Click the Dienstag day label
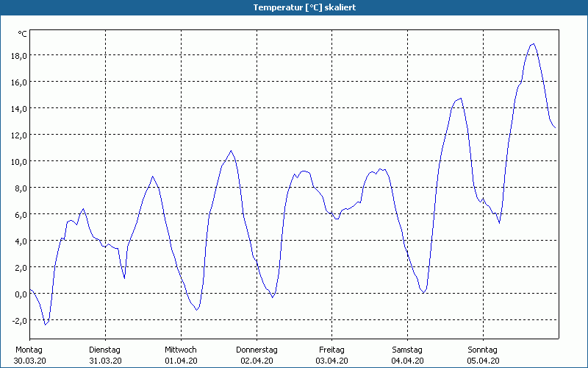 point(104,350)
